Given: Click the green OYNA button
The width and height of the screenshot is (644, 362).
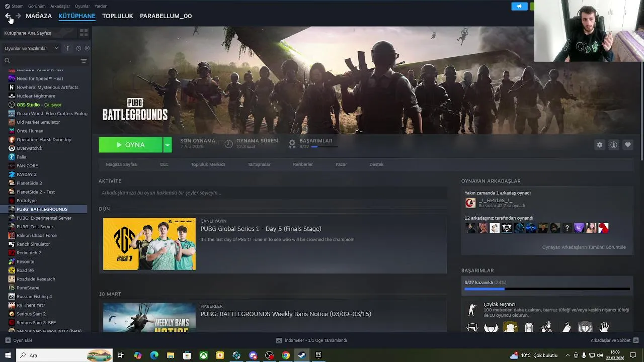Looking at the screenshot, I should [x=130, y=145].
